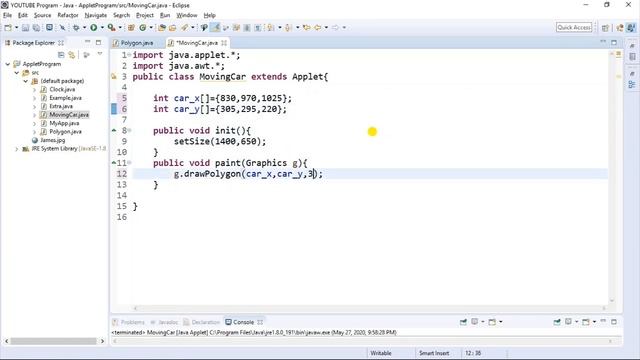Save the current file with Save icon

tap(25, 27)
